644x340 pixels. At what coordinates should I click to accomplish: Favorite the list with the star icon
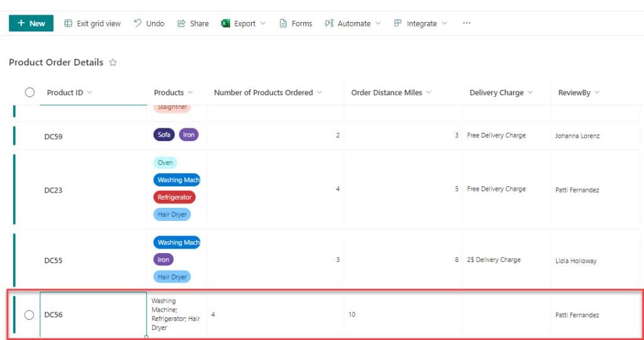(x=113, y=62)
